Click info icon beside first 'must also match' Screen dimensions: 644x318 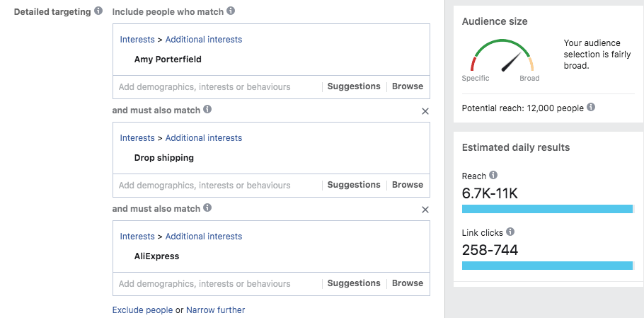point(208,110)
